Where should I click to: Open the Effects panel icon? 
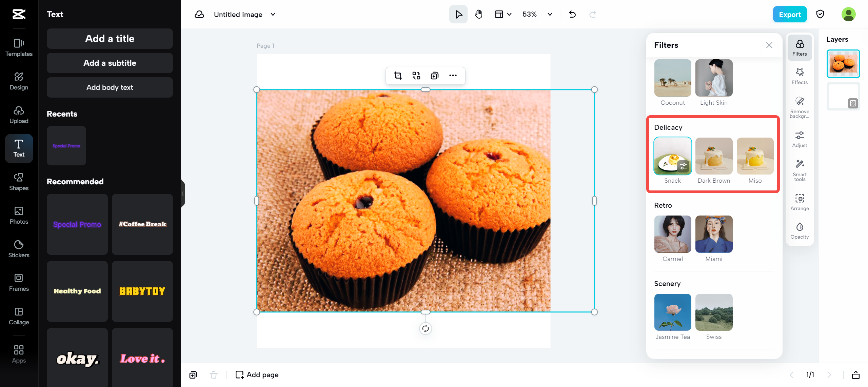tap(800, 76)
